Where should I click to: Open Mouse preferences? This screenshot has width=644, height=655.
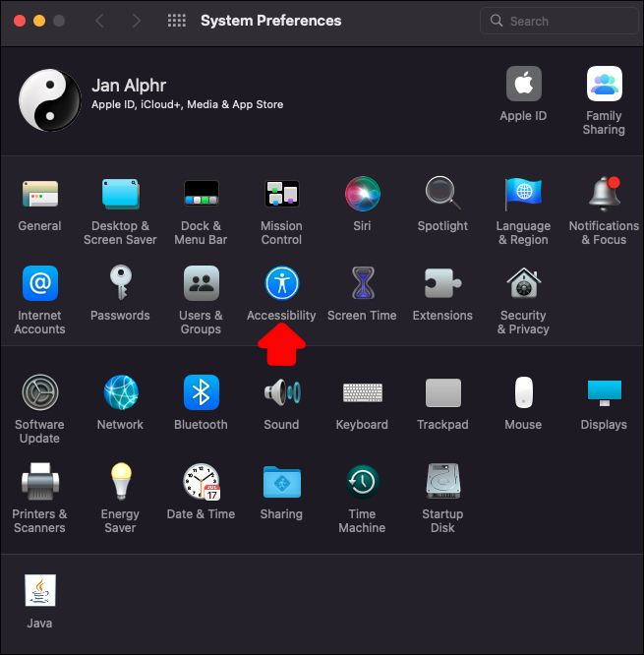(x=524, y=392)
